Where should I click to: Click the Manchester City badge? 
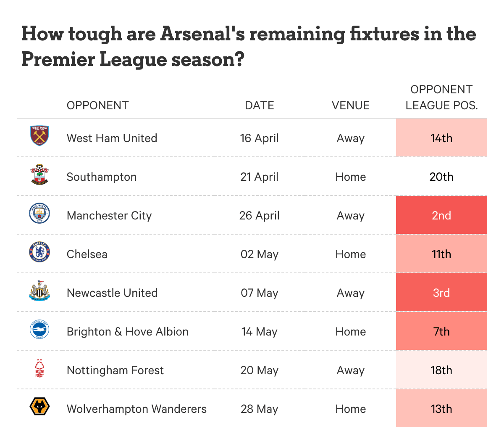tap(39, 213)
